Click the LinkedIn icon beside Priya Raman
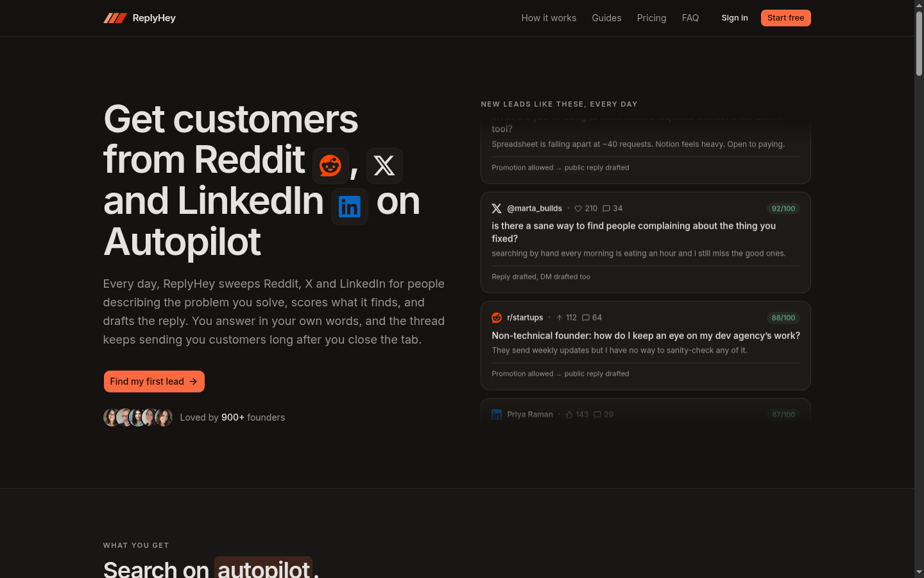Screen dimensions: 924x578 [497, 415]
